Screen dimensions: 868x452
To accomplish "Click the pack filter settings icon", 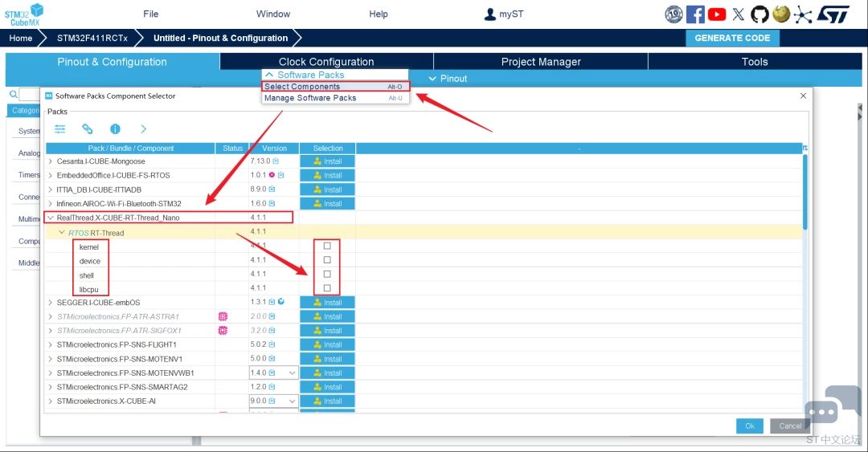I will (59, 129).
